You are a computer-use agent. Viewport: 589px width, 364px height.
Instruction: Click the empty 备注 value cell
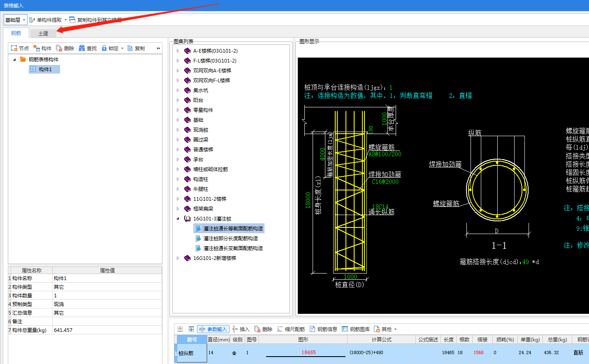point(107,322)
